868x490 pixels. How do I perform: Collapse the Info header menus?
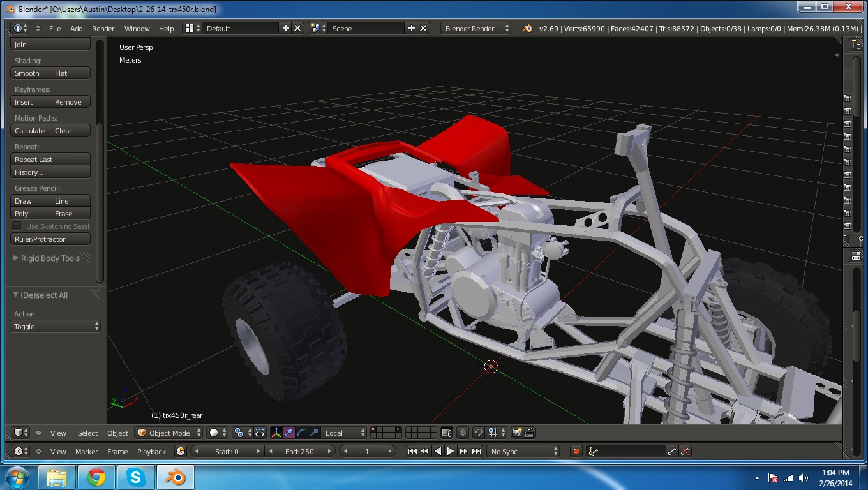pos(38,29)
